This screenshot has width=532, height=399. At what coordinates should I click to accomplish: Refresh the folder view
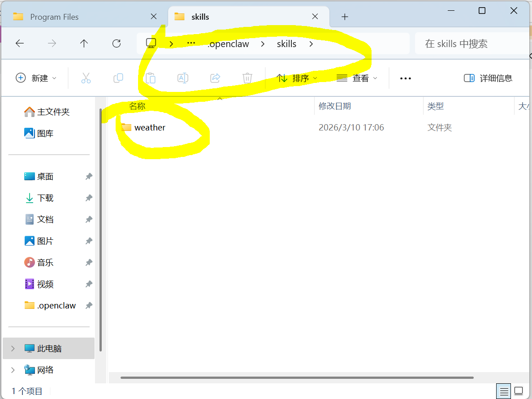tap(116, 43)
